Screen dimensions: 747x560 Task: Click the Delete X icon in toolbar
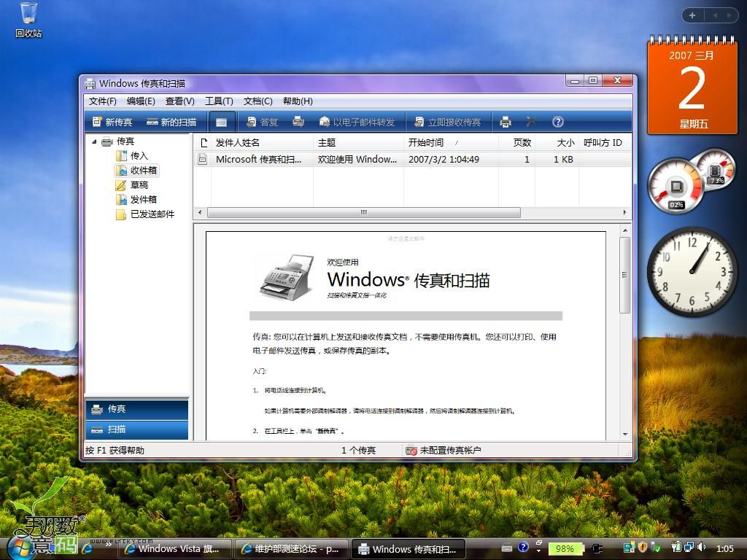531,122
